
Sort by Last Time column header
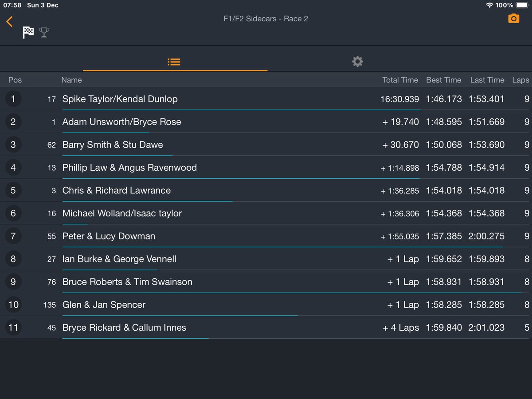(487, 80)
